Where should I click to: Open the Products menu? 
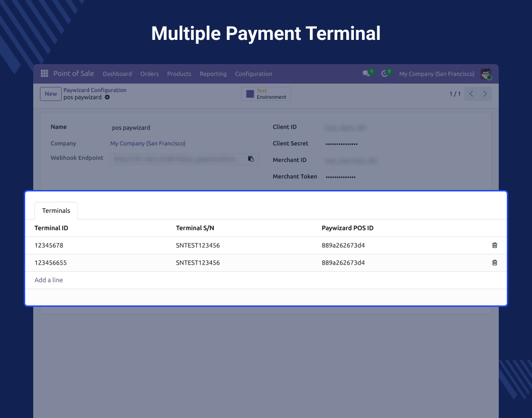click(x=179, y=74)
